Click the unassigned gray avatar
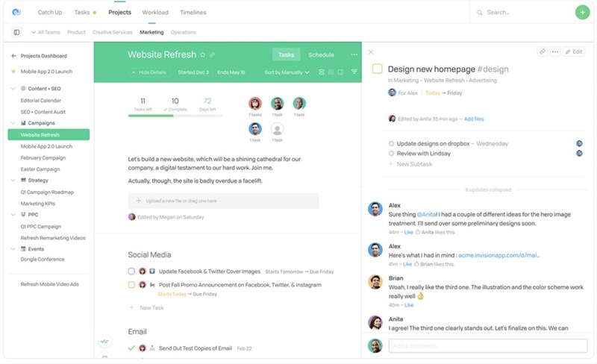 click(x=277, y=129)
